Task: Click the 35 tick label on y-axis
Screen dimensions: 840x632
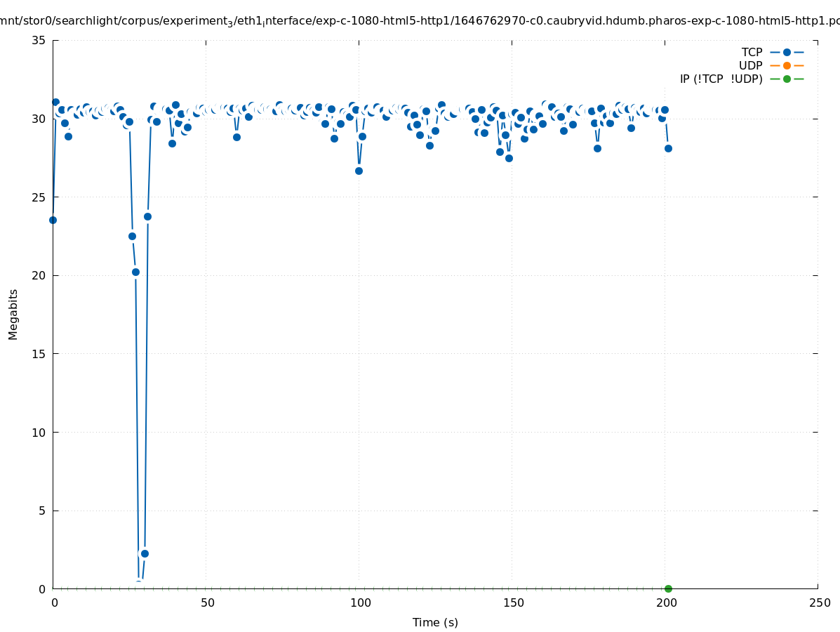Action: click(x=39, y=40)
